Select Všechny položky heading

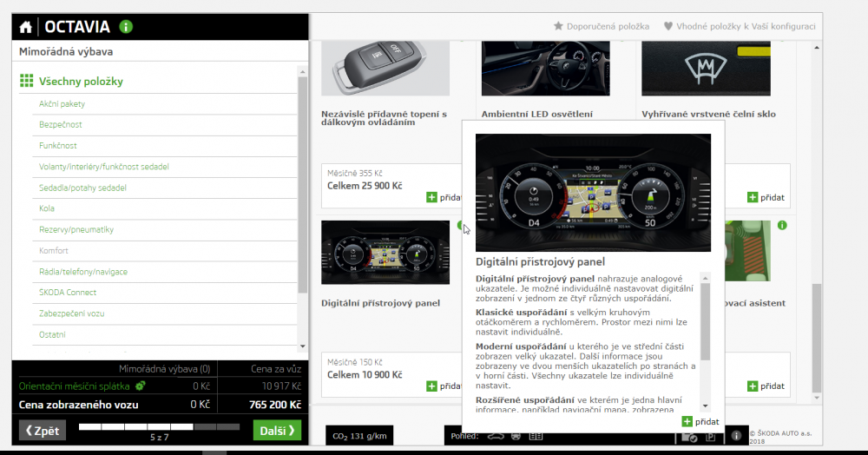tap(81, 82)
